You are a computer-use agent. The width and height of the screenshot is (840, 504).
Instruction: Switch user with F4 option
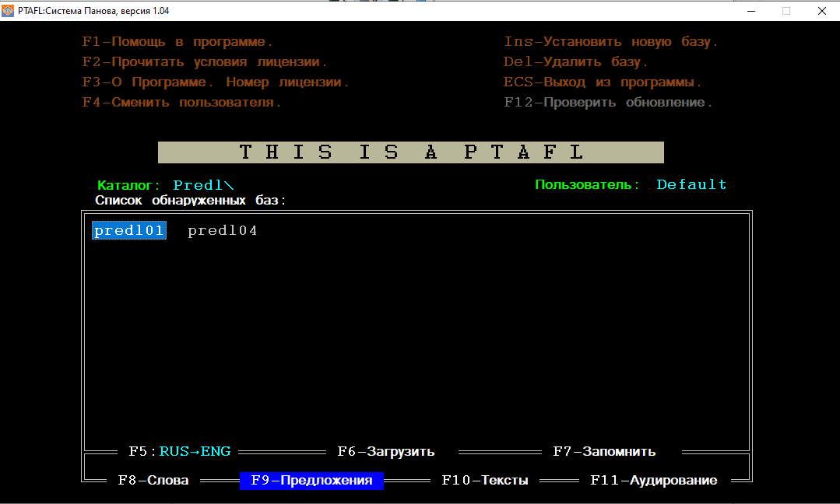(x=181, y=102)
